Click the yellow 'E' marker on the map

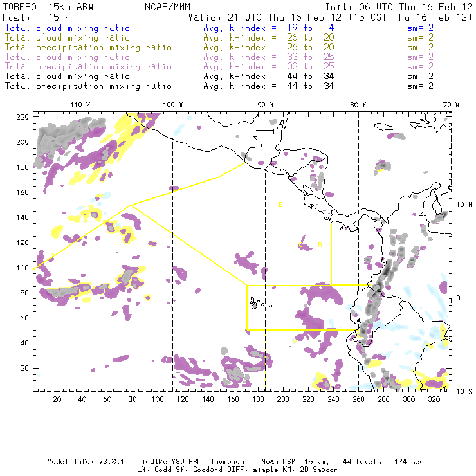pos(280,205)
